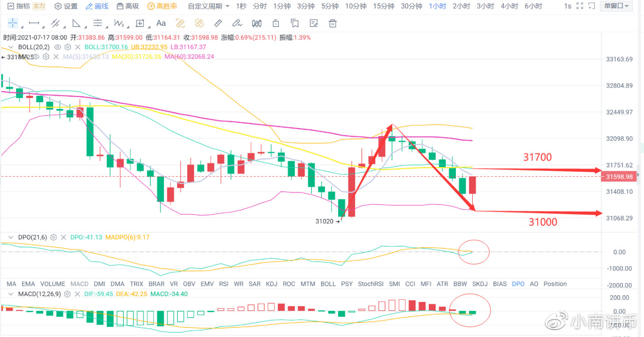Switch to the 1小时 timeframe
The image size is (644, 337).
point(437,6)
